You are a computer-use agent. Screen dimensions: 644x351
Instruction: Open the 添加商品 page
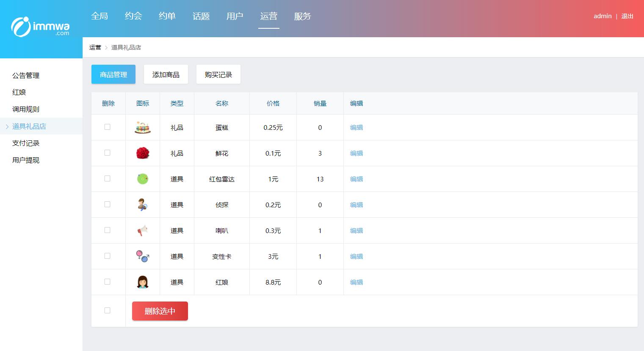(x=166, y=74)
